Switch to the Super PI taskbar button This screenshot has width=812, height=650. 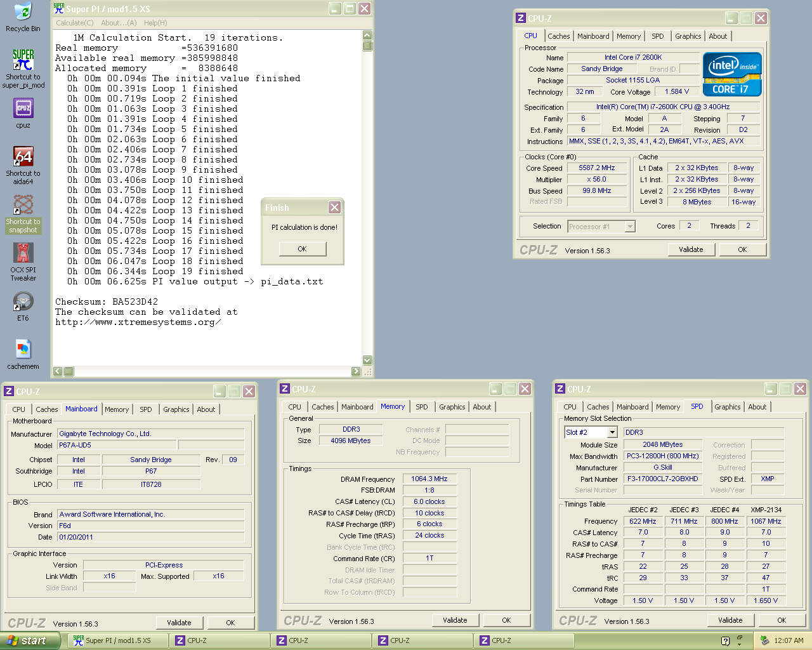point(118,641)
